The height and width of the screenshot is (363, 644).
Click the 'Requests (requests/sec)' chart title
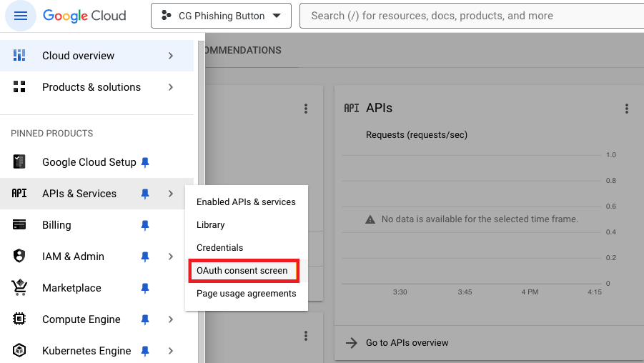[417, 134]
